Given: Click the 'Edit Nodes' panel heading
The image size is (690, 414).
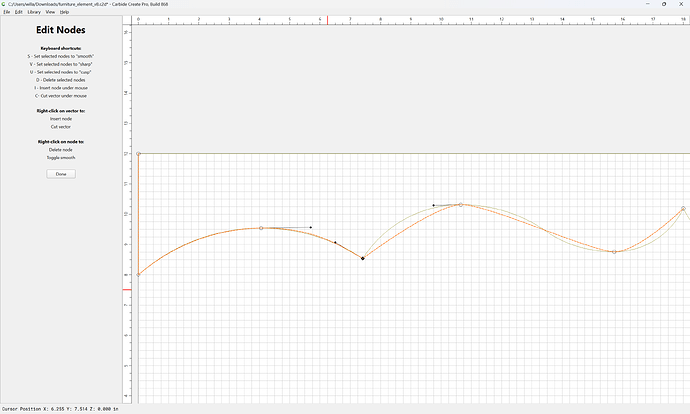Looking at the screenshot, I should coord(61,30).
